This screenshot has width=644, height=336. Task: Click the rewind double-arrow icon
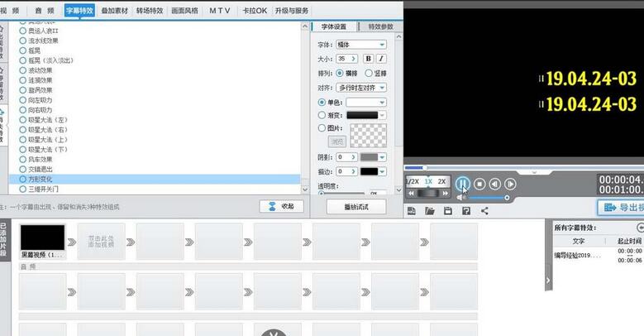[x=411, y=193]
